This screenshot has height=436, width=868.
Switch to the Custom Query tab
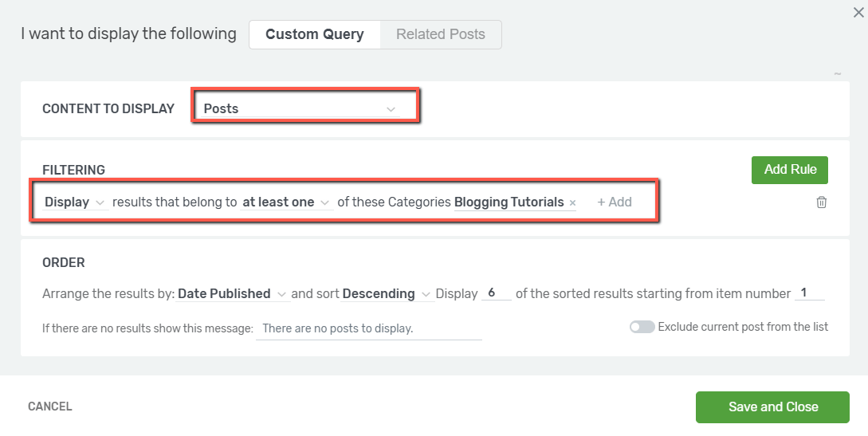[x=314, y=34]
